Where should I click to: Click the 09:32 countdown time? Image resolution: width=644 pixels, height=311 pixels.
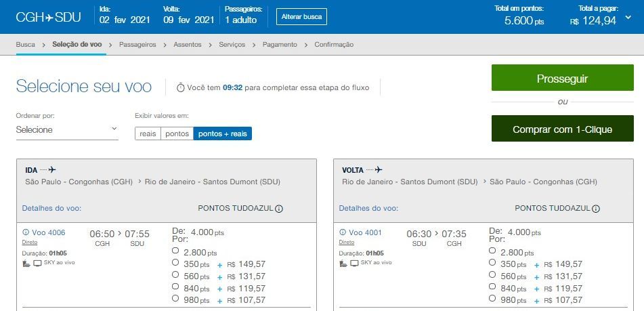click(232, 87)
